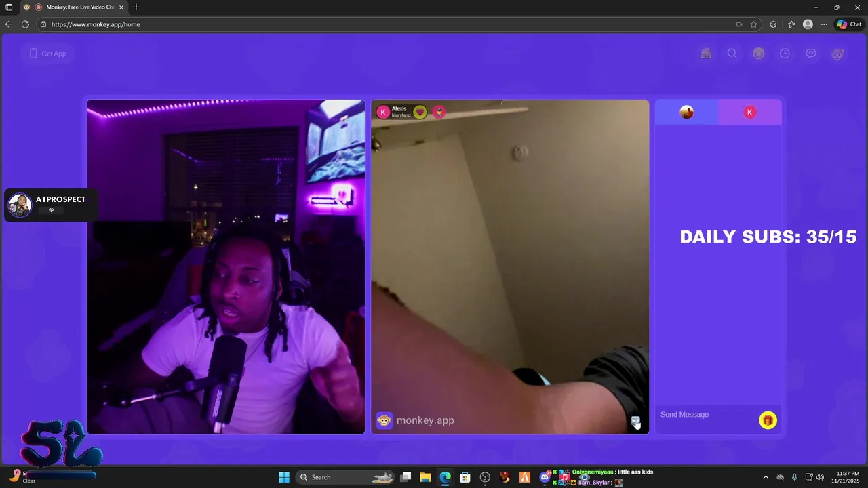Click Alexis's K avatar on the video
Viewport: 868px width, 488px height.
[383, 112]
